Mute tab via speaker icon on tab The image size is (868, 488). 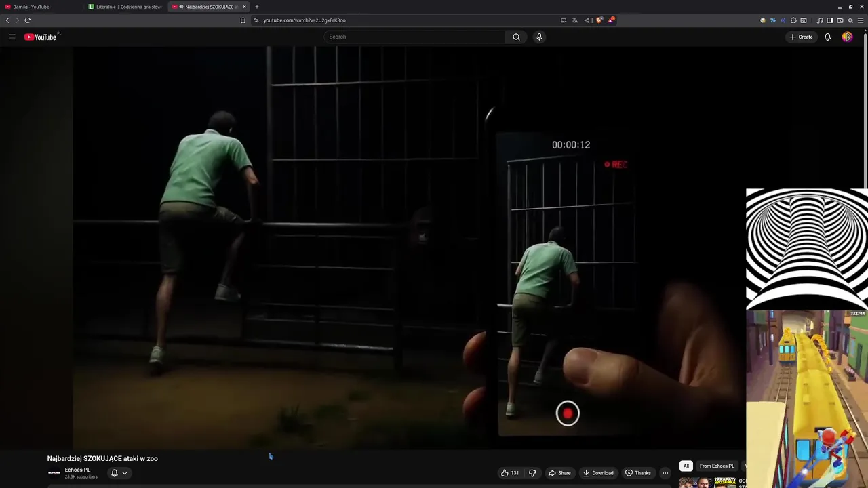click(181, 7)
